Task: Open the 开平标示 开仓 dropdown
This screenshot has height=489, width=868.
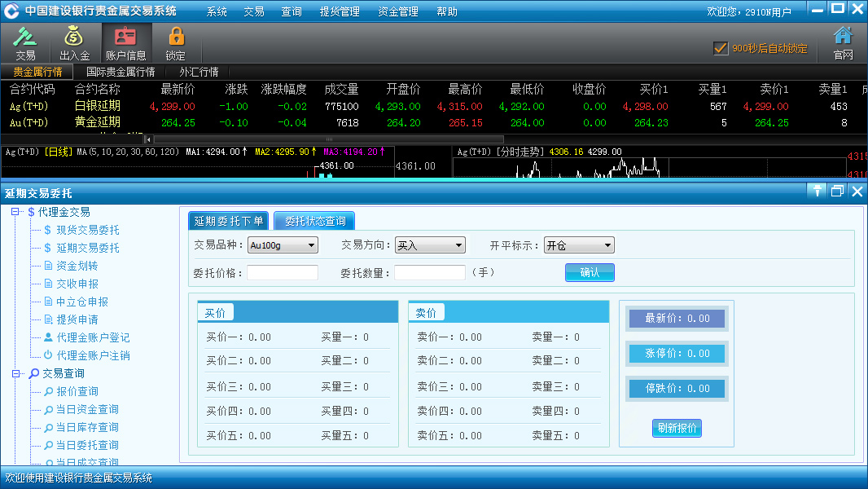Action: point(579,244)
